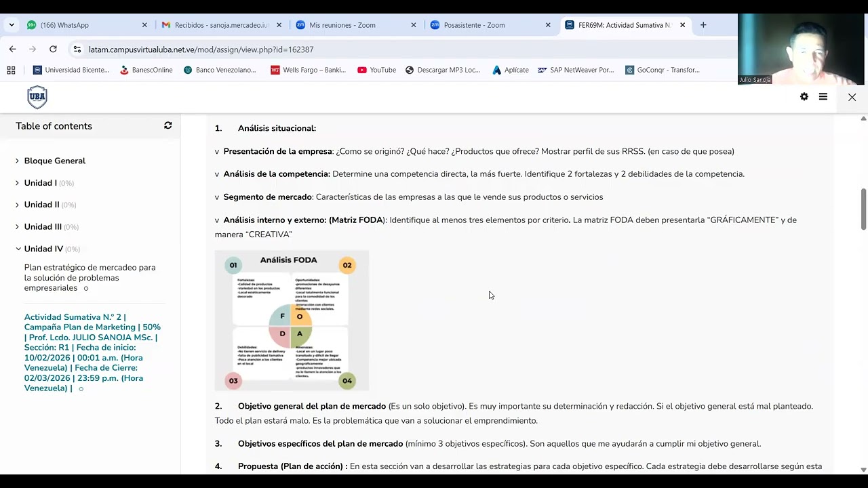Click the scrollbar down arrow
Viewport: 868px width, 488px height.
tap(863, 470)
